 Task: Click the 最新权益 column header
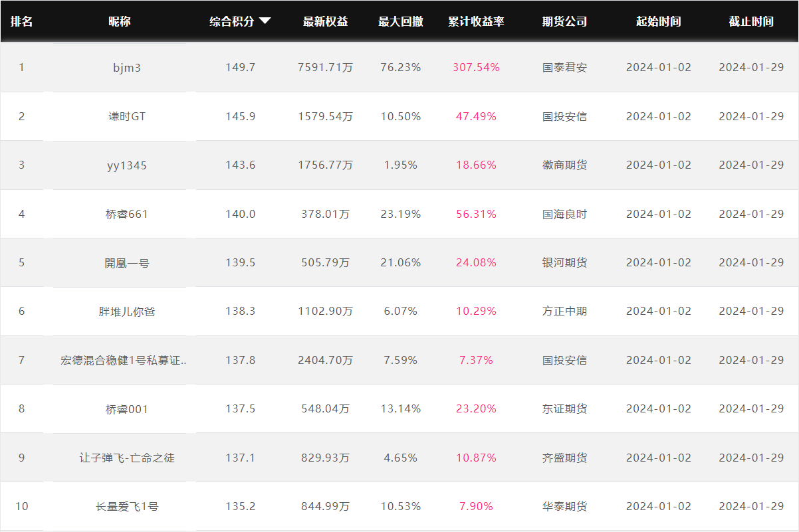coord(325,21)
